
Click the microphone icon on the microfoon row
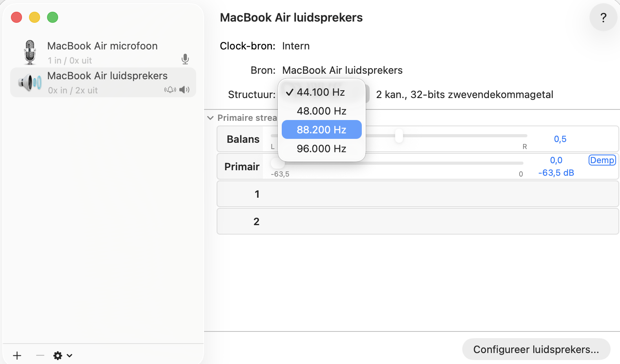click(x=185, y=60)
